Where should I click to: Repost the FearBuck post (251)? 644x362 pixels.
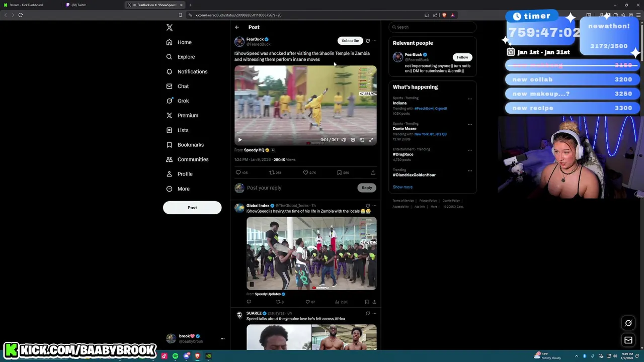coord(275,172)
